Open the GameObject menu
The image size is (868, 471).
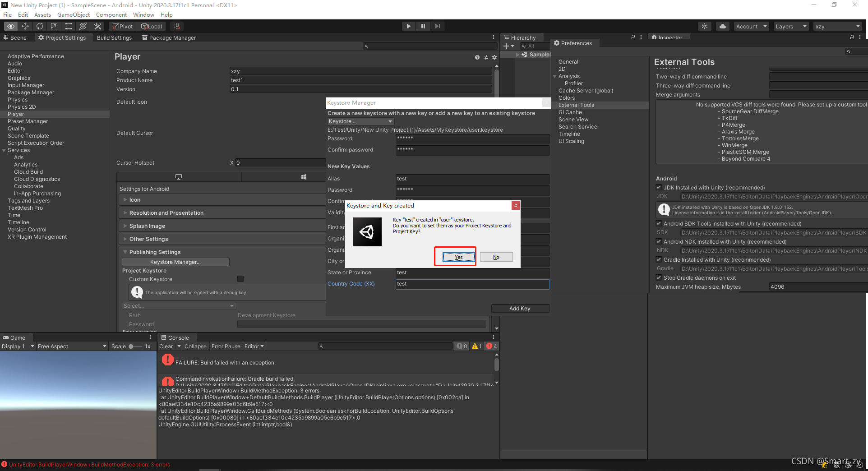coord(74,14)
